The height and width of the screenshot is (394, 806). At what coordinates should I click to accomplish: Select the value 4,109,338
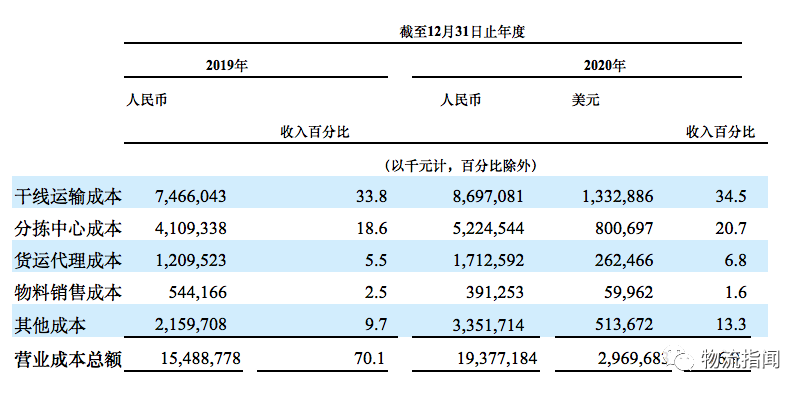190,228
